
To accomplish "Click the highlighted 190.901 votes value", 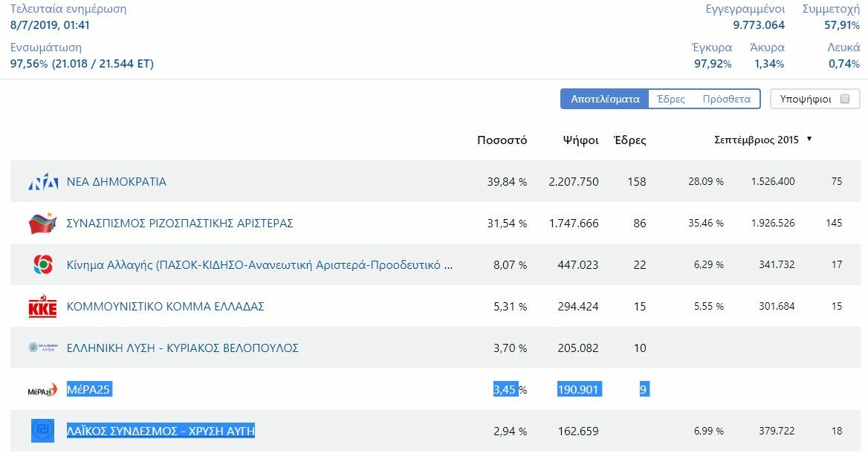I will (579, 390).
